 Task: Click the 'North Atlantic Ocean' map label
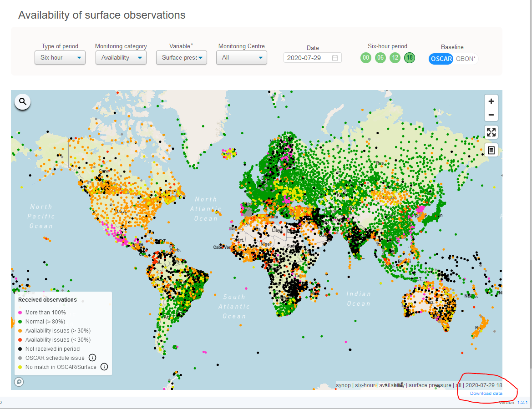pyautogui.click(x=206, y=209)
